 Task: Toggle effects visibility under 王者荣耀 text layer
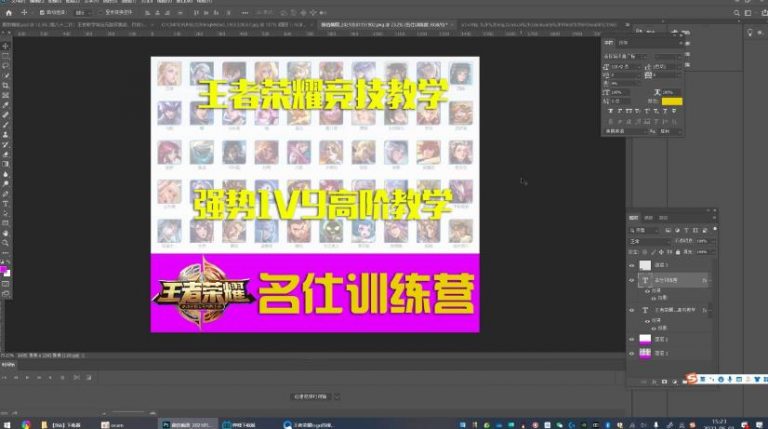coord(648,321)
